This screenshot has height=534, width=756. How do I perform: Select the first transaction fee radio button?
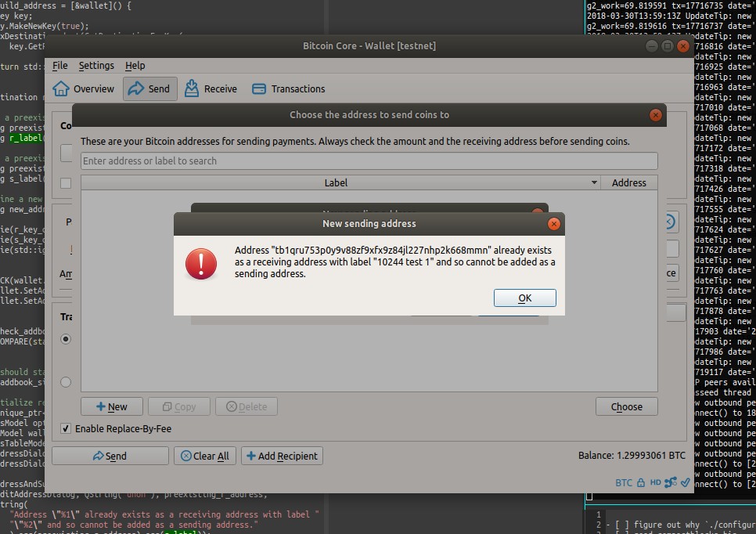[x=66, y=339]
